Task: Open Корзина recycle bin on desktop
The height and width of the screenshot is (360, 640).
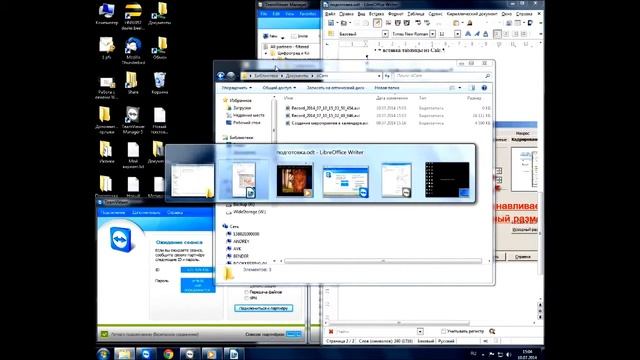Action: tap(160, 83)
